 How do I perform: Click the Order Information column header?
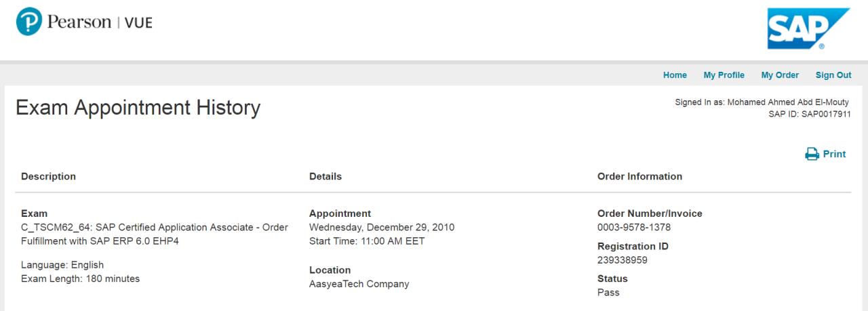639,176
